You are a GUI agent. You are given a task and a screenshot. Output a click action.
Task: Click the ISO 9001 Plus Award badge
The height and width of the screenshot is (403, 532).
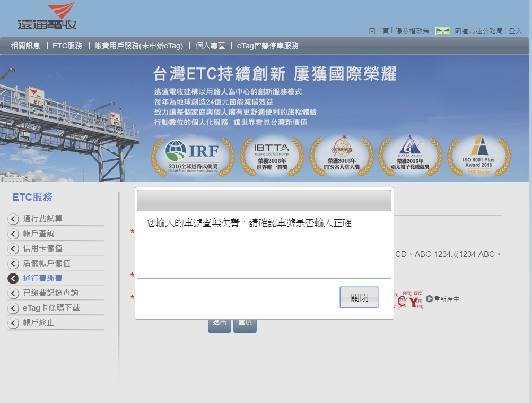click(479, 157)
